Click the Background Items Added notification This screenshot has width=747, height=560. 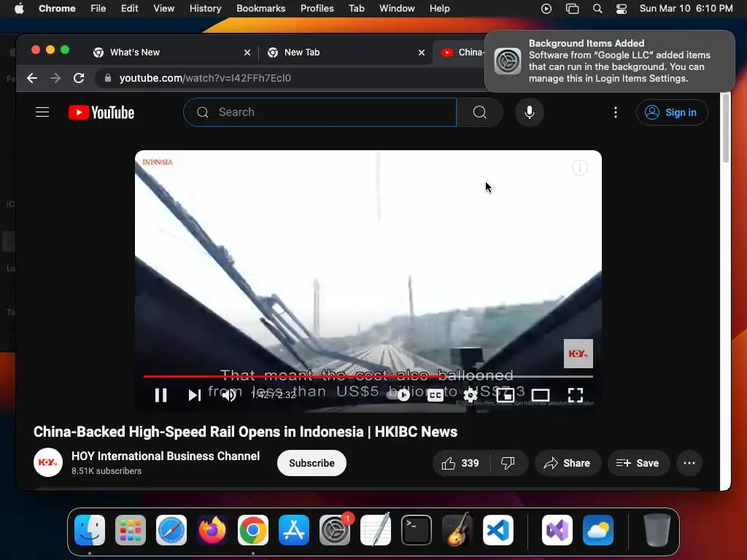pyautogui.click(x=610, y=61)
